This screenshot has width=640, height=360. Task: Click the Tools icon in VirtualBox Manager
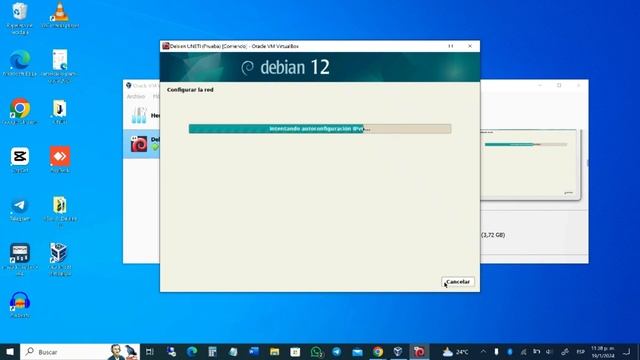139,116
